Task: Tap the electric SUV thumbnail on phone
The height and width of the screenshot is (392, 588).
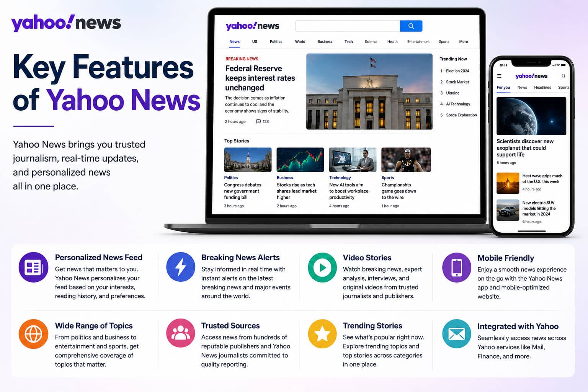Action: [508, 210]
